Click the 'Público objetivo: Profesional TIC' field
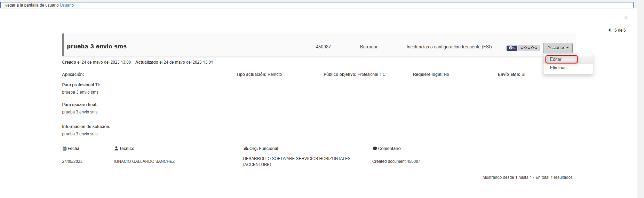This screenshot has width=644, height=198. click(355, 74)
